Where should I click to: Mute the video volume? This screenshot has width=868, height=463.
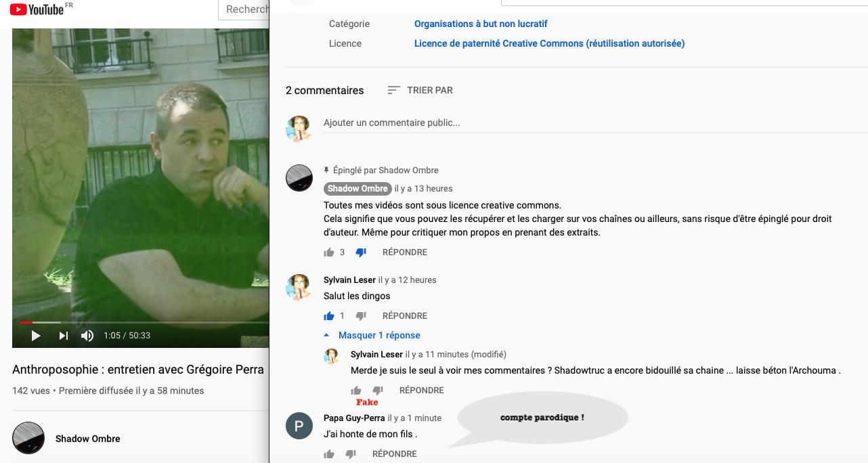(x=87, y=336)
